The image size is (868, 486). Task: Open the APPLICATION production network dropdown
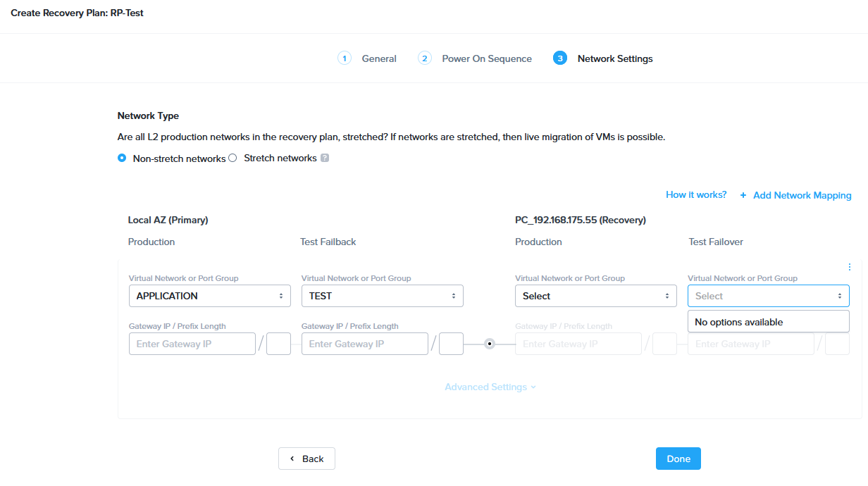(210, 296)
